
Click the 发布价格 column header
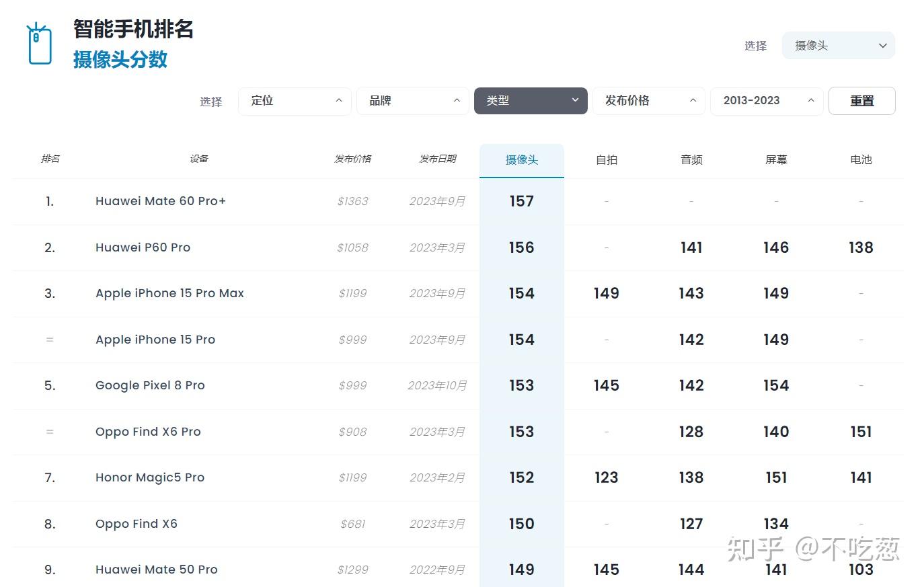[353, 159]
